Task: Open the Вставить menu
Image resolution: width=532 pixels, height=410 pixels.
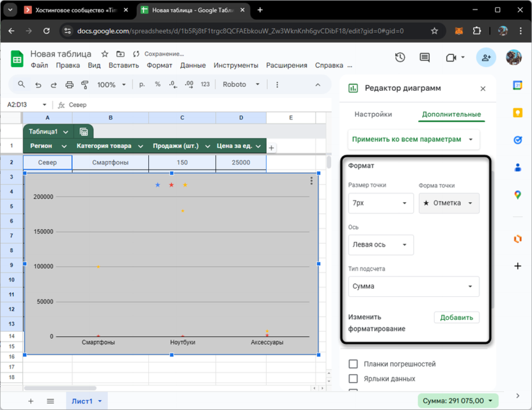Action: (123, 65)
